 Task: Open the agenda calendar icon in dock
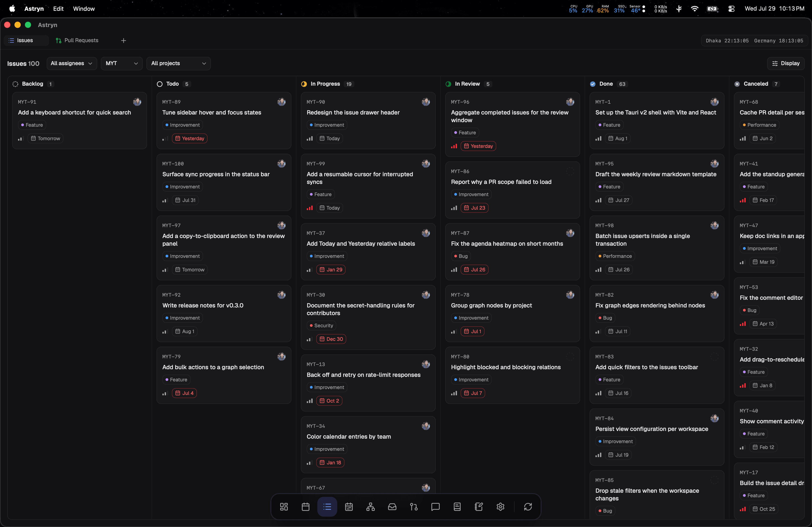coord(349,507)
